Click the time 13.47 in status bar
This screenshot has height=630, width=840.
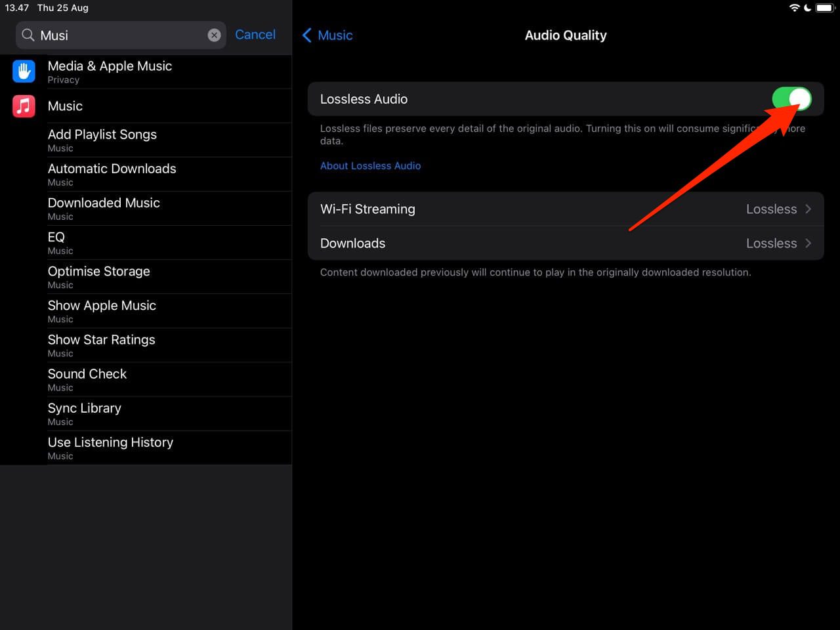click(17, 8)
